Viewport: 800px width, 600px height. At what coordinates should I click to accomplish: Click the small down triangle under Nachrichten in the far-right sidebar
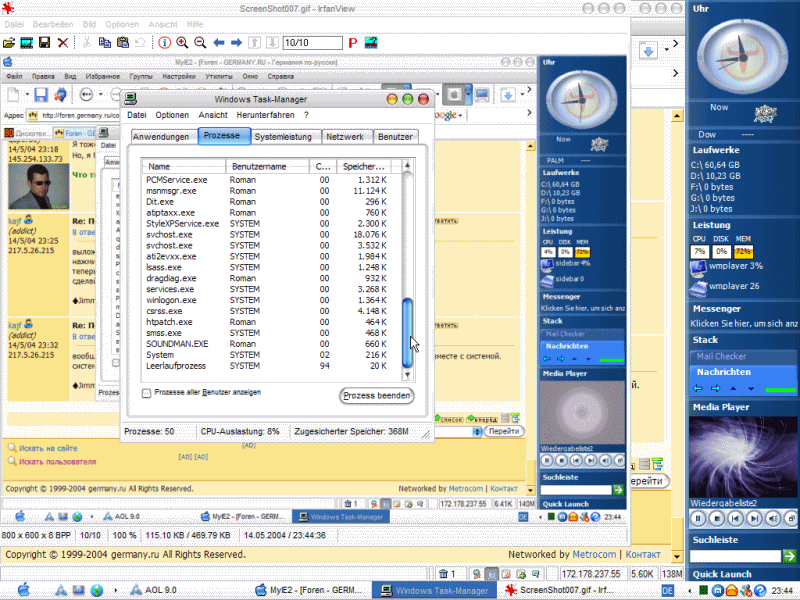[751, 389]
